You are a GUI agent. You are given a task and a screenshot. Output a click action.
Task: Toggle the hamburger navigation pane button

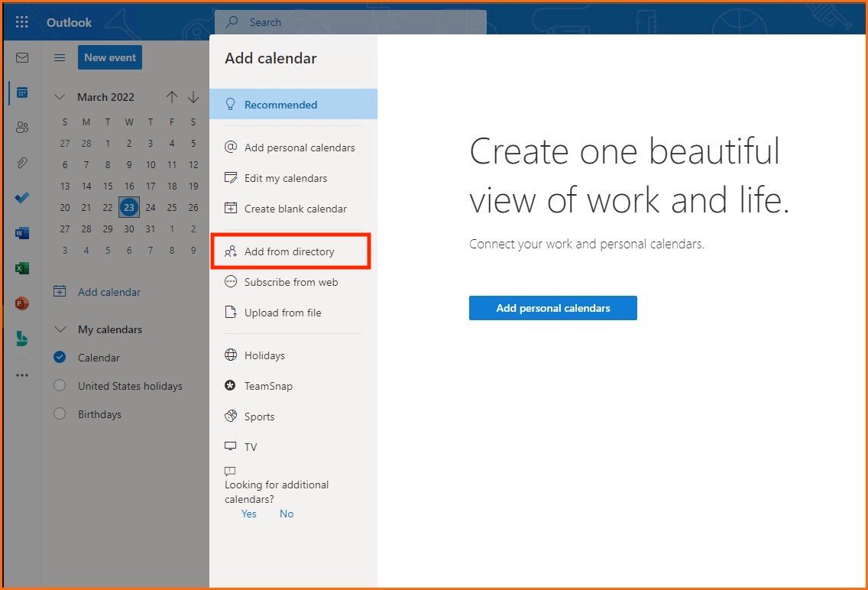pos(59,57)
